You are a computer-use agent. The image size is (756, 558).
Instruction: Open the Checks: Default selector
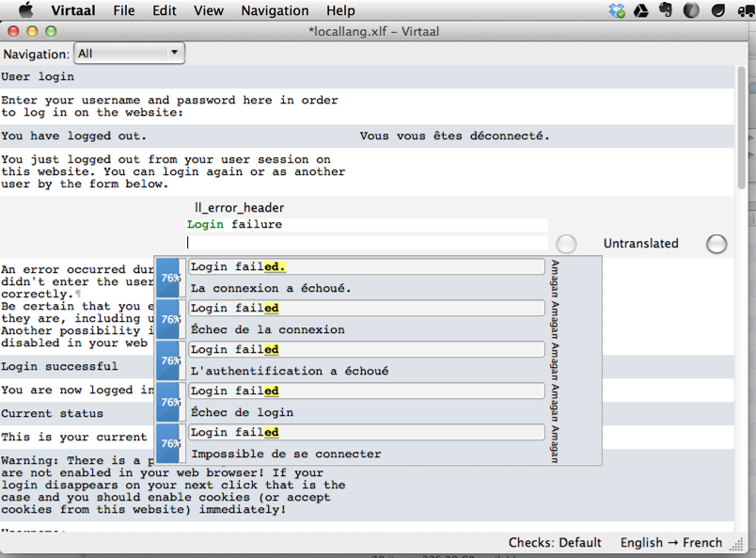555,542
